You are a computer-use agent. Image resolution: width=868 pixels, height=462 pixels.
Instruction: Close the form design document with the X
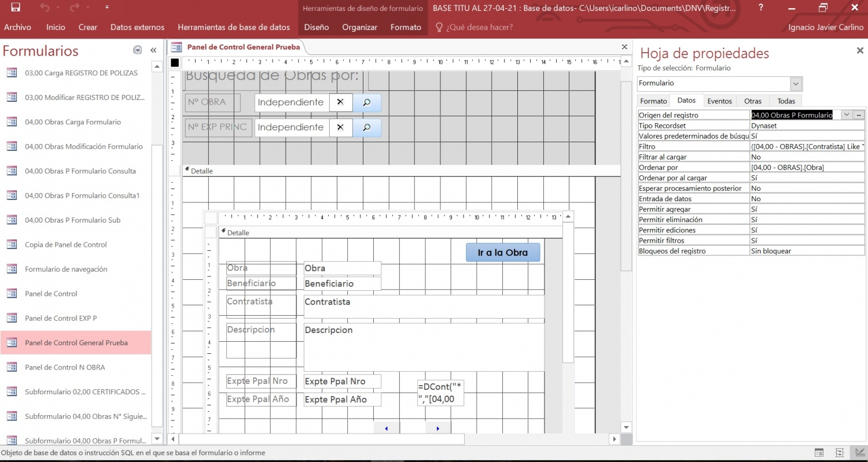point(624,47)
